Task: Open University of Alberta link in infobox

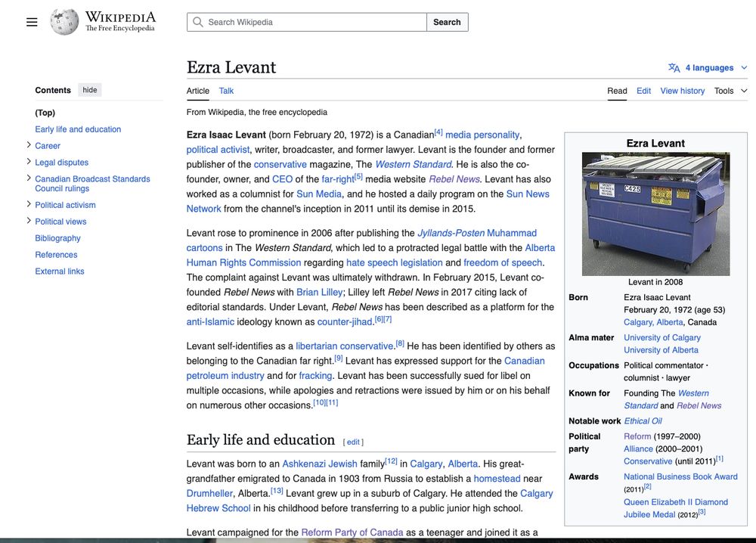Action: [x=661, y=350]
